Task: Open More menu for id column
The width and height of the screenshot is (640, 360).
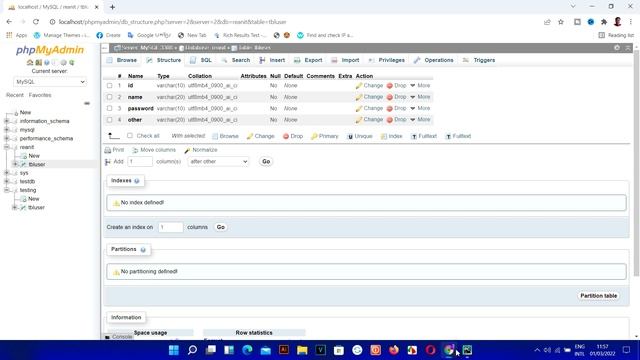Action: point(420,86)
